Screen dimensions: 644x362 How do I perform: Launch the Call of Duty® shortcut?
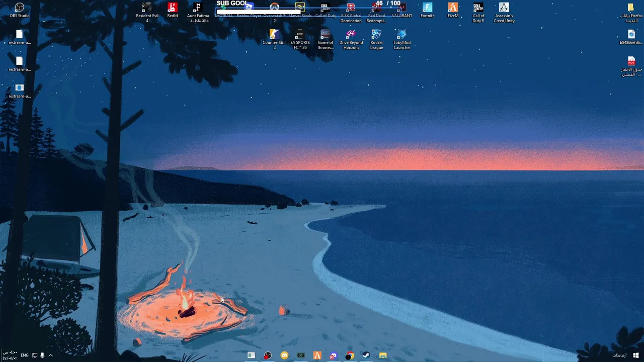coord(478,13)
